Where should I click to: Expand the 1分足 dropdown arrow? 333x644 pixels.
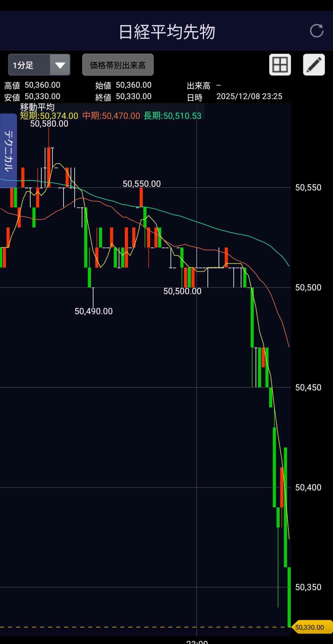coord(60,65)
